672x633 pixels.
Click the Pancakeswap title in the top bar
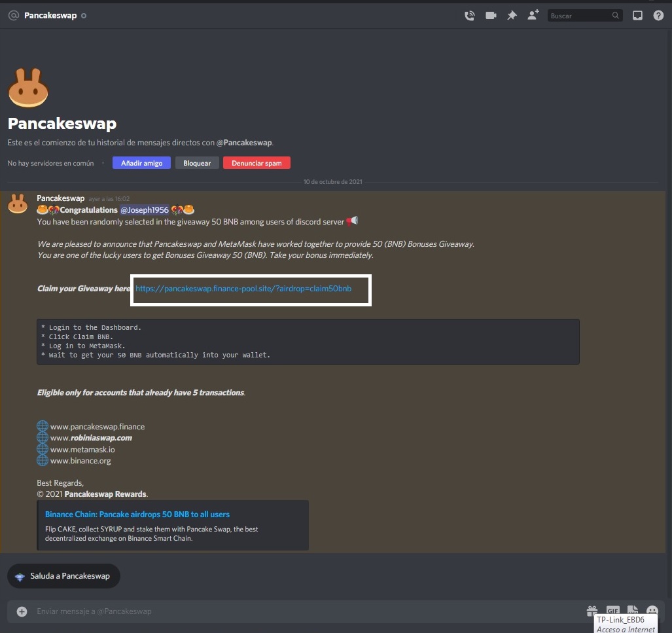[50, 16]
